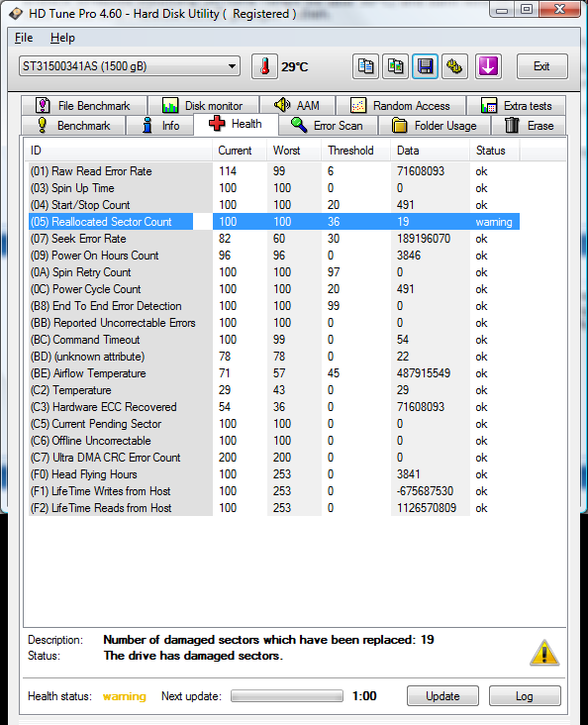The width and height of the screenshot is (588, 725).
Task: Click the Seek Error Rate data value 189196070
Action: tap(424, 239)
